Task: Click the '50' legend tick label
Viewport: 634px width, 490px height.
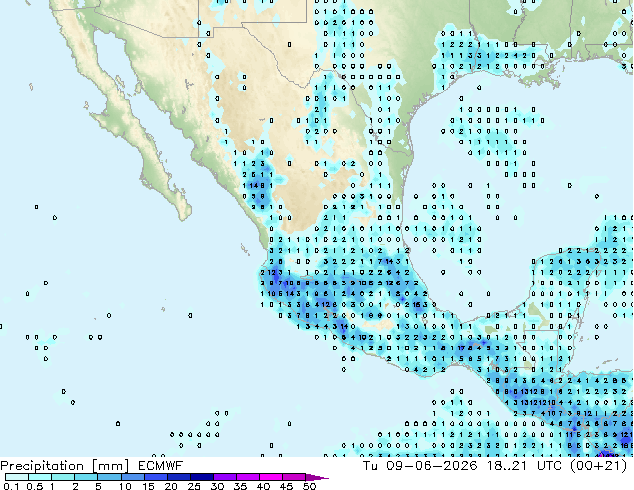Action: point(310,486)
